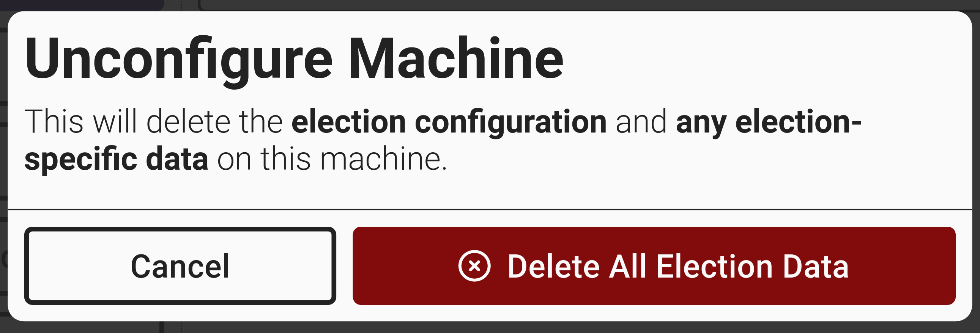Click the bold "any election-" text
Screen dimensions: 980x333
point(769,122)
